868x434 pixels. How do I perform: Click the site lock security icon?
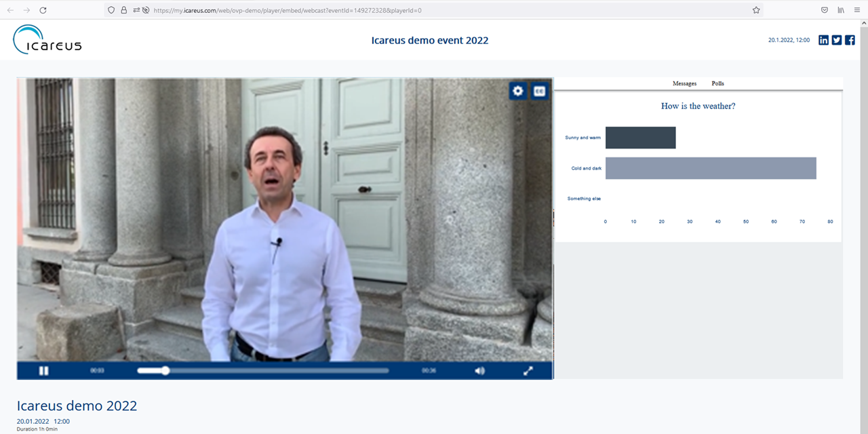click(123, 10)
